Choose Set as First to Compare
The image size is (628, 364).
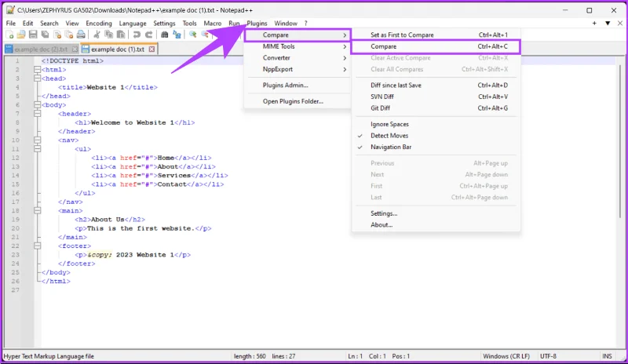point(436,35)
